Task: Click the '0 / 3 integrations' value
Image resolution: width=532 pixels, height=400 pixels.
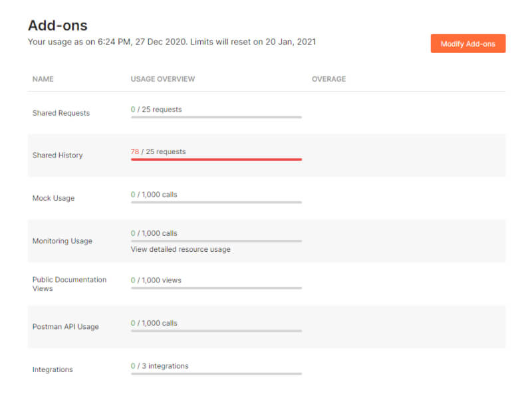Action: 160,366
